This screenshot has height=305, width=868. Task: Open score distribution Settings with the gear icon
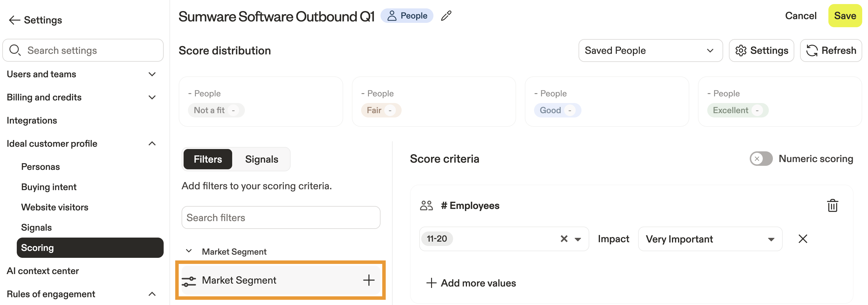point(762,51)
